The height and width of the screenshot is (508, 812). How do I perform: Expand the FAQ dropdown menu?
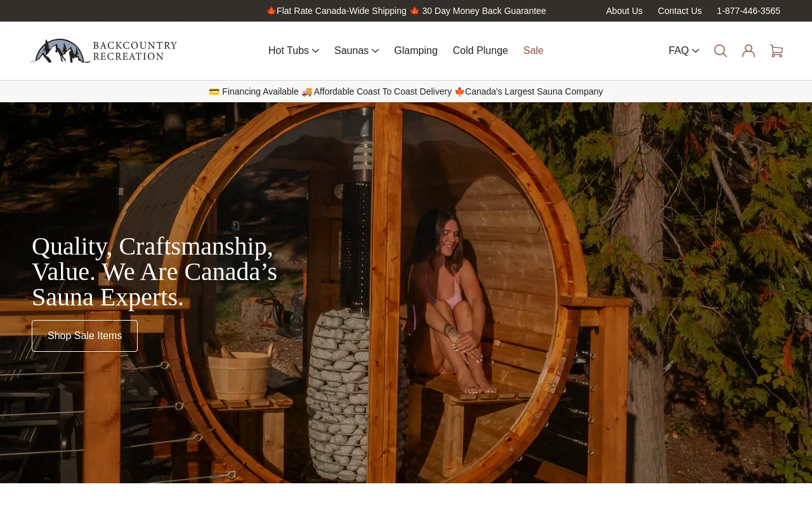pyautogui.click(x=684, y=51)
